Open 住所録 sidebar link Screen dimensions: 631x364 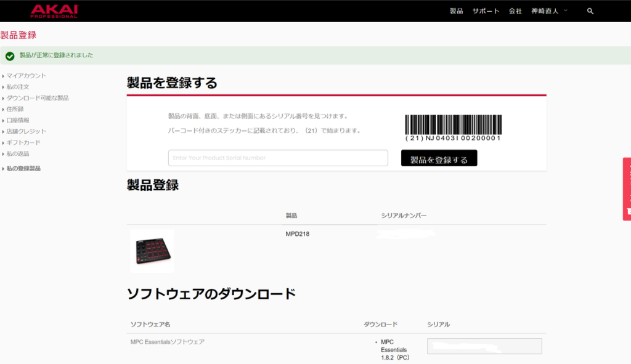click(15, 109)
